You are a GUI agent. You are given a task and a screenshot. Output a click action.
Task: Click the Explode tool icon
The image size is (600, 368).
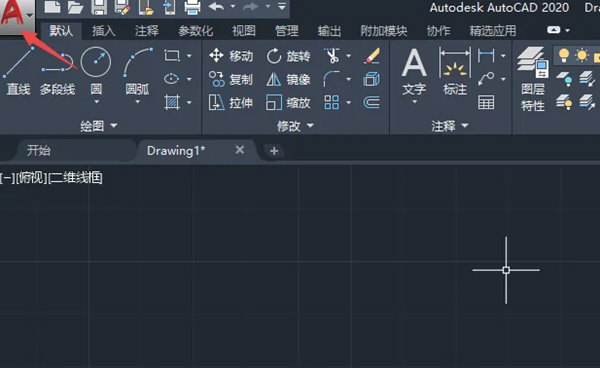(x=371, y=79)
